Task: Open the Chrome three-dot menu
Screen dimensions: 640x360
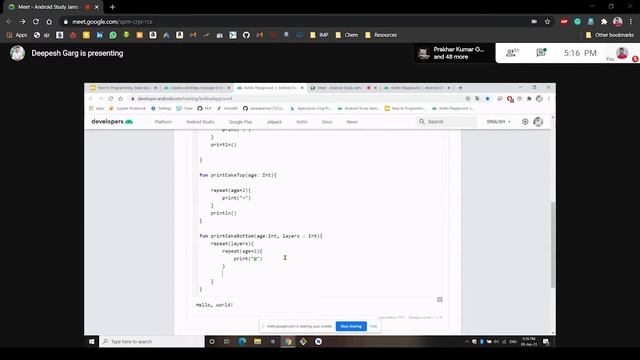Action: pyautogui.click(x=631, y=22)
